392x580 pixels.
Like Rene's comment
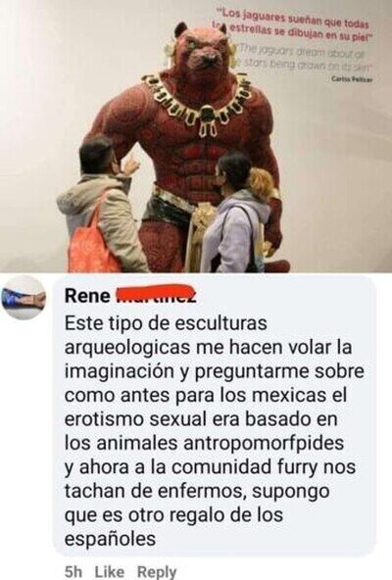click(110, 572)
